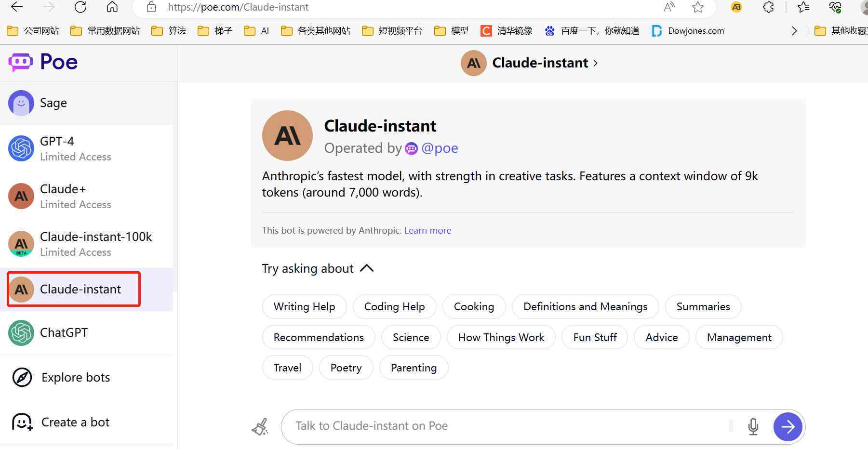Expand Claude-instant header chevron
This screenshot has width=868, height=449.
[x=596, y=63]
